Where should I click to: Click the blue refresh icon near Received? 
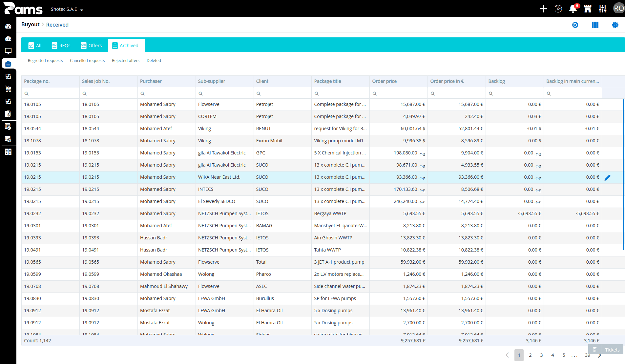coord(575,25)
